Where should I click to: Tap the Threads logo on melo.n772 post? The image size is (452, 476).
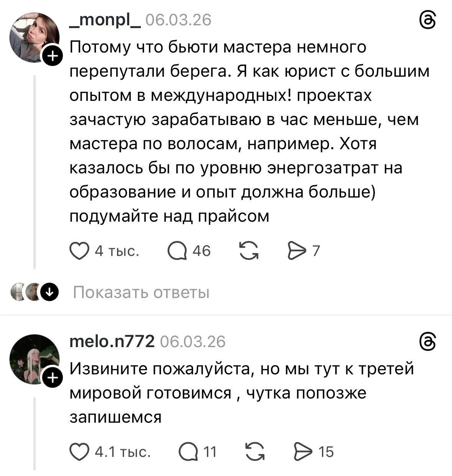coord(428,341)
